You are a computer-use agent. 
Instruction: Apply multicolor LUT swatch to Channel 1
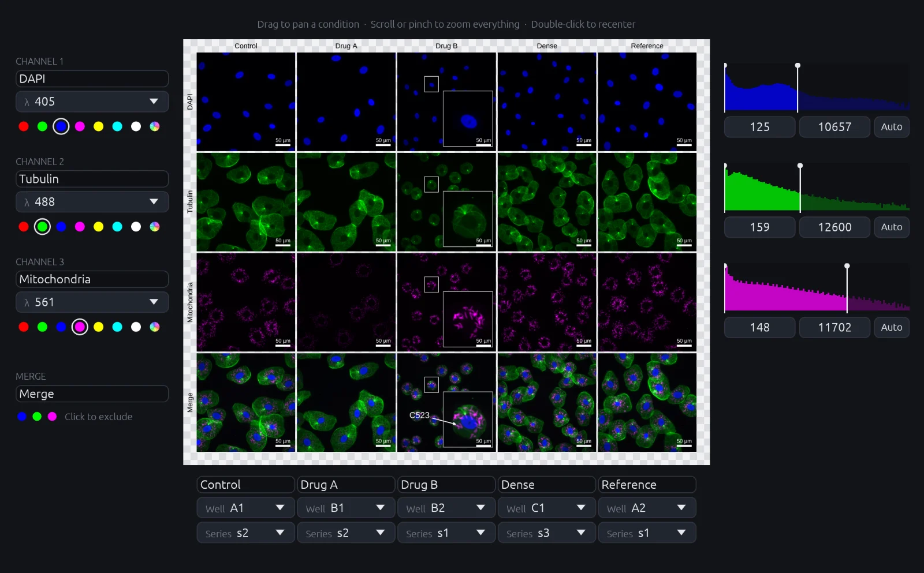[x=155, y=126]
